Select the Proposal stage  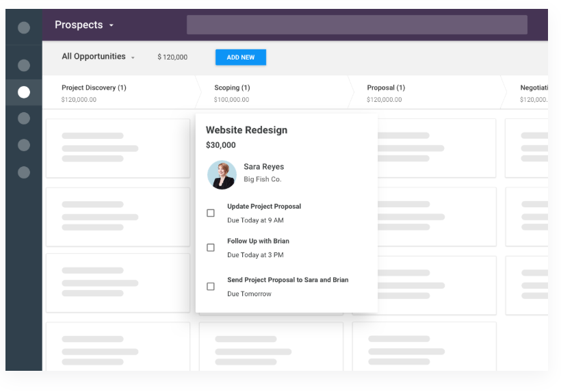(386, 88)
